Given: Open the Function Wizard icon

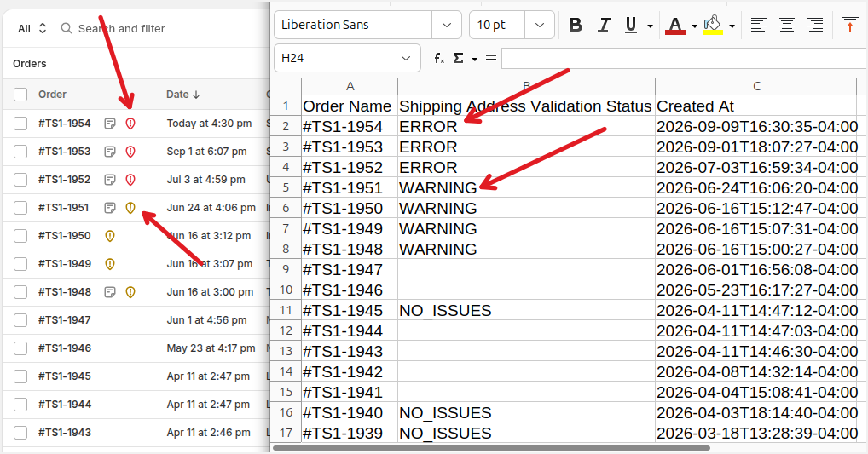Looking at the screenshot, I should click(439, 58).
